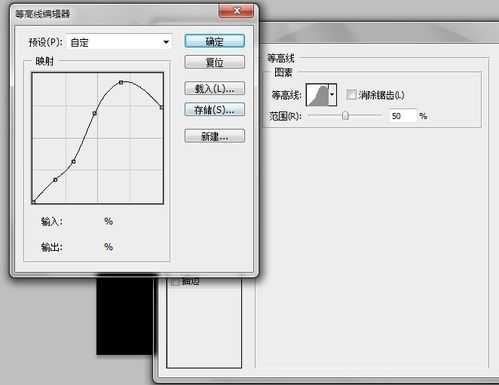
Task: Click the 确定 button in contour editor
Action: pyautogui.click(x=214, y=41)
